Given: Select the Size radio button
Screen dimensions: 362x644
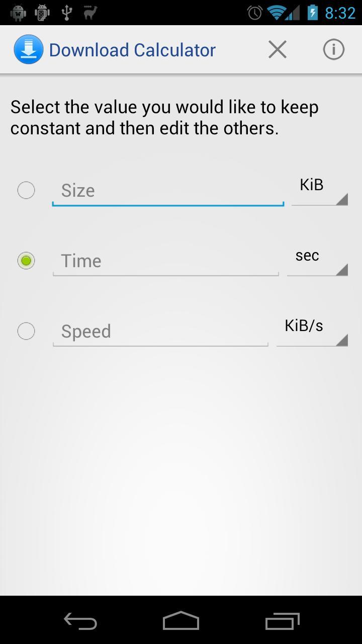Looking at the screenshot, I should pyautogui.click(x=26, y=190).
